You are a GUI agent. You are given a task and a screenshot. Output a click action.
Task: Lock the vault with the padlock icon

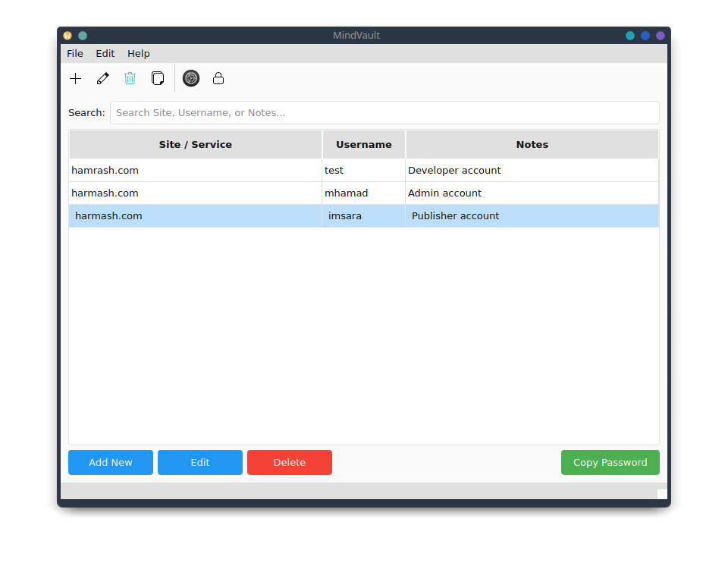point(218,78)
